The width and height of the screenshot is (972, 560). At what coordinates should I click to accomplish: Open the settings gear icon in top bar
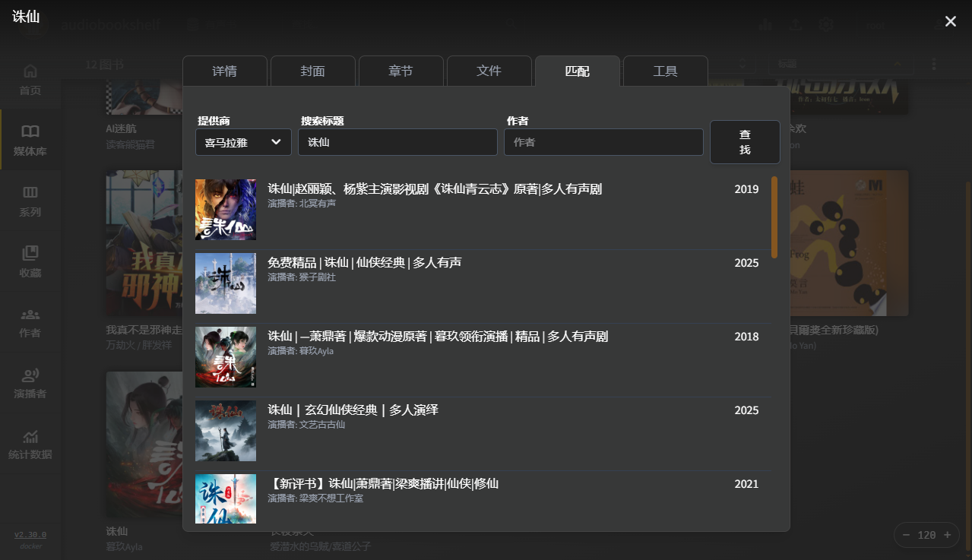(x=825, y=24)
